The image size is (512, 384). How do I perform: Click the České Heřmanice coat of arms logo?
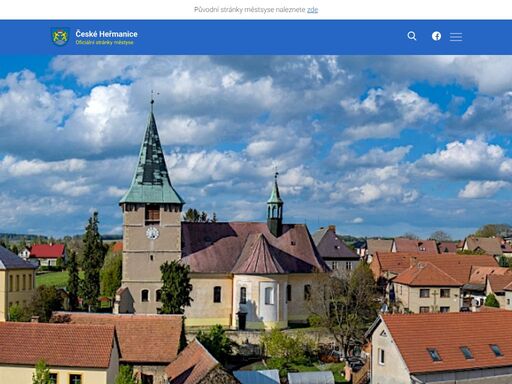coord(60,37)
